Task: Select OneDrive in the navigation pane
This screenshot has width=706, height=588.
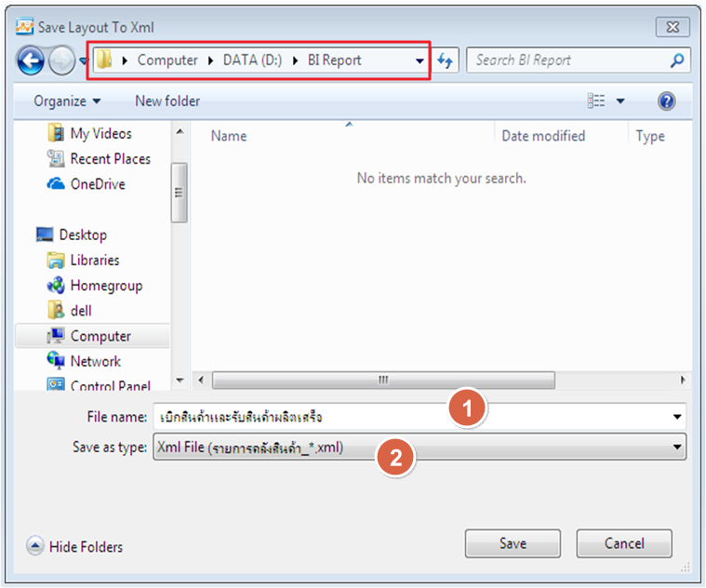Action: (x=97, y=184)
